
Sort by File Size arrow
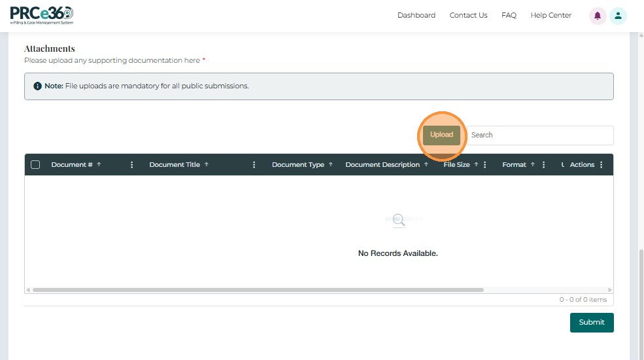tap(476, 164)
